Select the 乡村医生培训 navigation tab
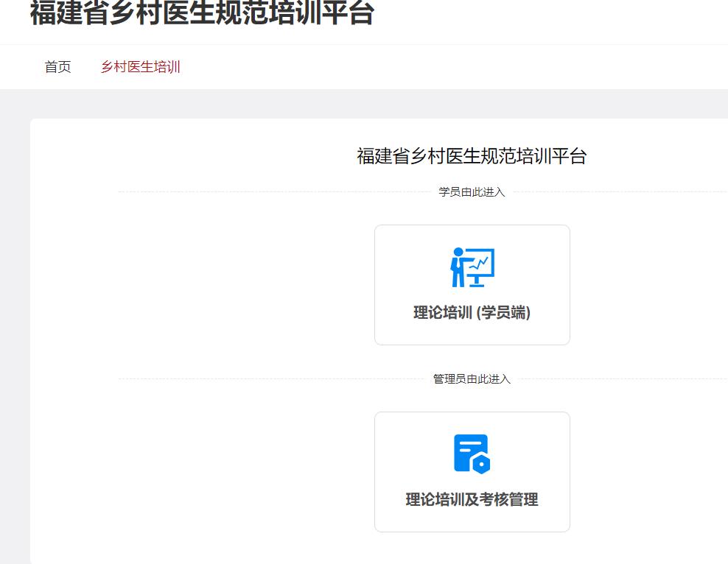 tap(141, 67)
